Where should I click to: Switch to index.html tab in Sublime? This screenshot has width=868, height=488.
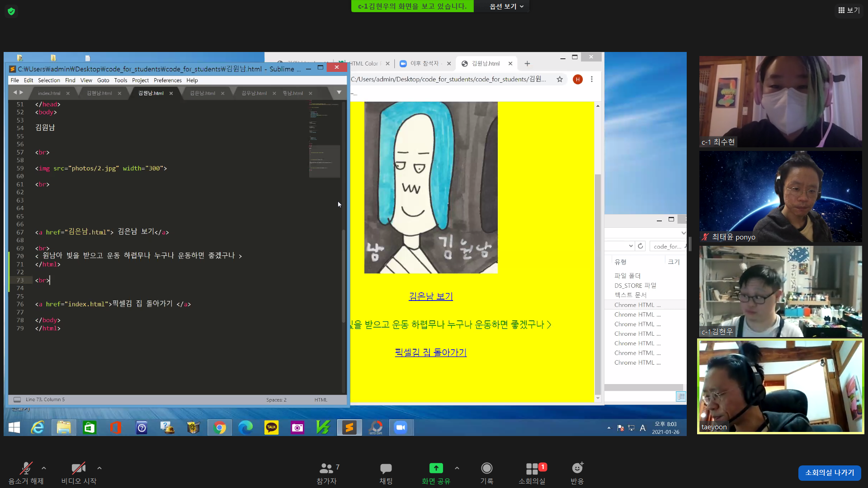pos(49,93)
